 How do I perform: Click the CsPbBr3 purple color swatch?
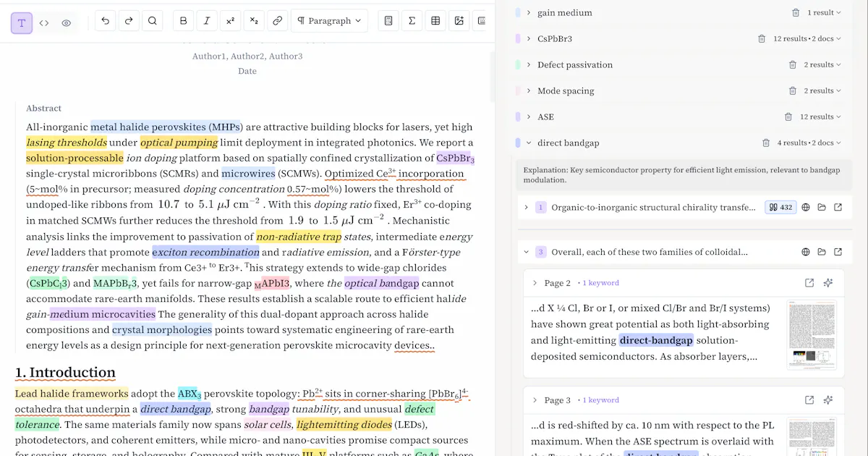pyautogui.click(x=518, y=38)
